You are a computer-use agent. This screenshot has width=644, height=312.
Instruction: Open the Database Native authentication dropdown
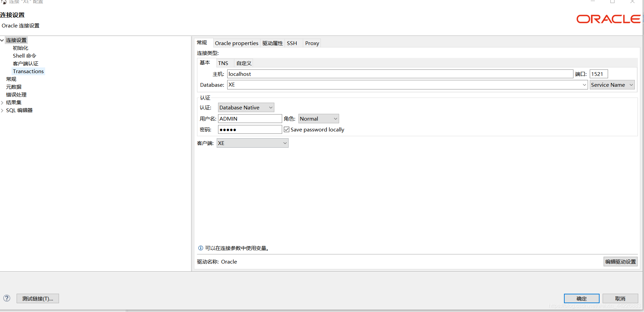pos(246,107)
